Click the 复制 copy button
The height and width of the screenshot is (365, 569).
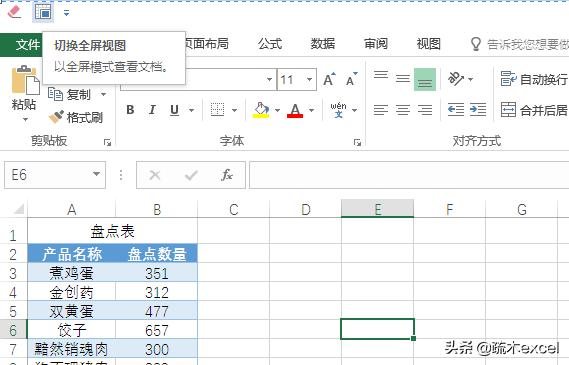69,95
